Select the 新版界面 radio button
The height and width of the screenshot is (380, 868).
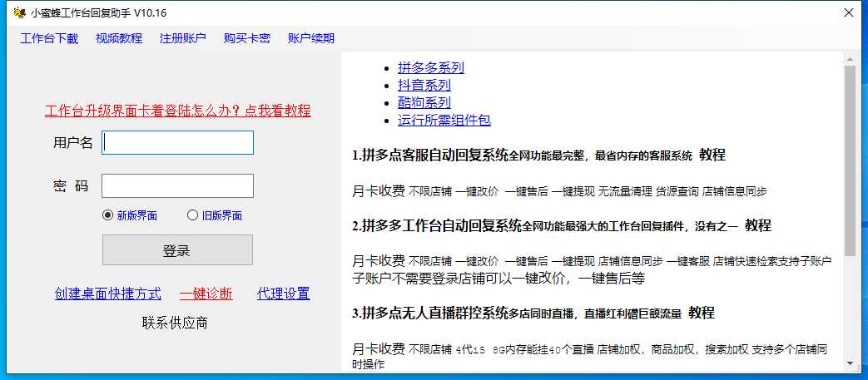107,215
